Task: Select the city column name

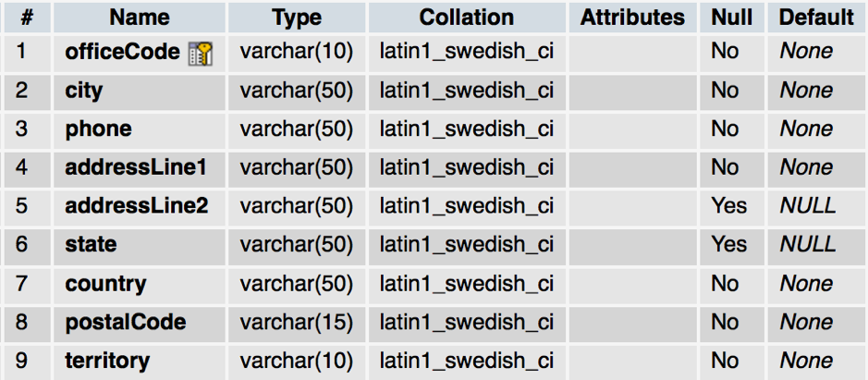Action: click(84, 91)
